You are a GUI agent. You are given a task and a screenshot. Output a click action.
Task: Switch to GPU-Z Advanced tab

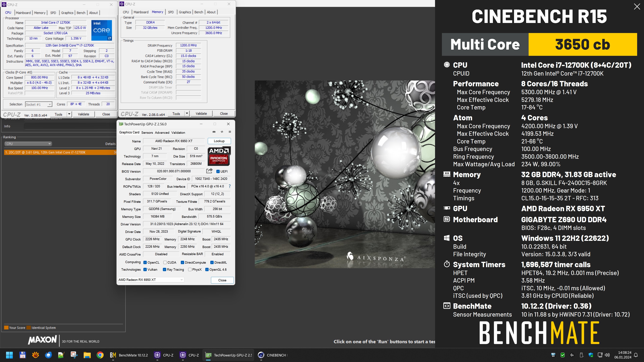(162, 132)
